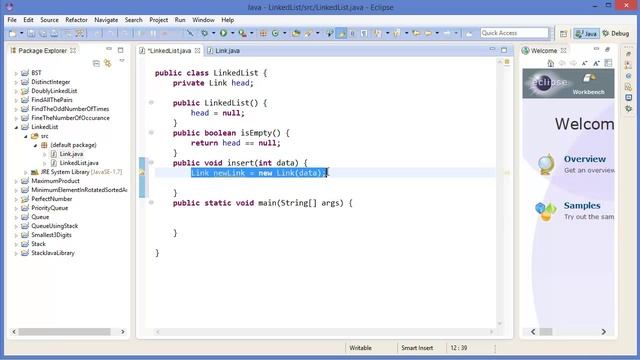Click the New Java Package toolbar icon

263,33
